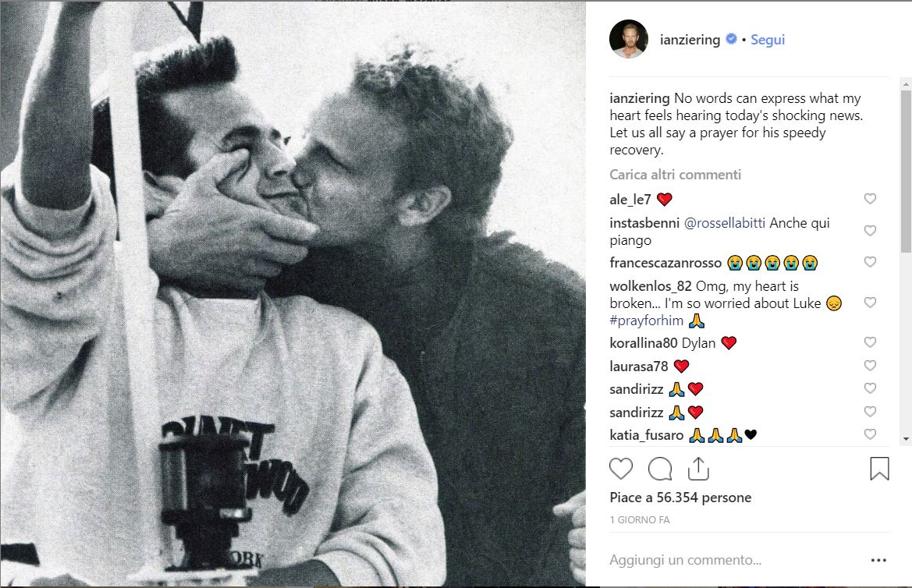
Task: Open the three-dots more options menu
Action: (x=878, y=560)
